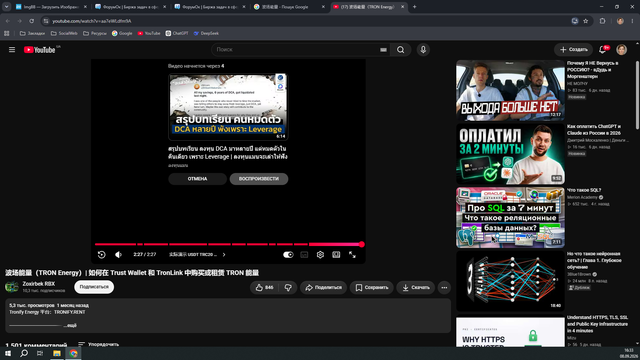Mute the video with the speaker icon
The width and height of the screenshot is (640, 360).
118,255
